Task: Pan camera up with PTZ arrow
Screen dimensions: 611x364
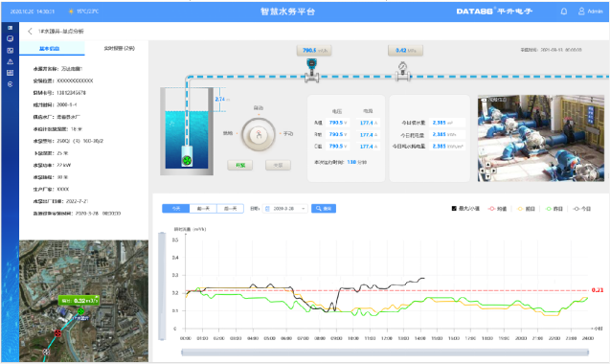Action: point(487,166)
